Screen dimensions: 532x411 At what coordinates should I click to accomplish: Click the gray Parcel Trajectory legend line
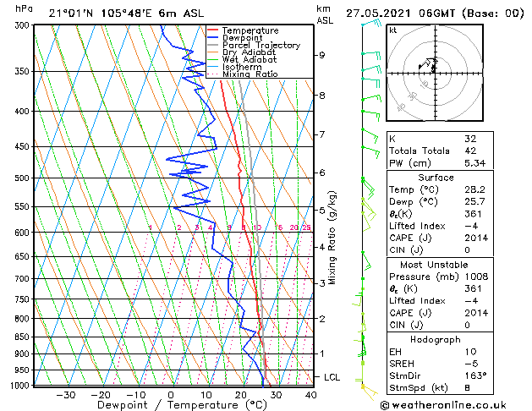(x=212, y=45)
